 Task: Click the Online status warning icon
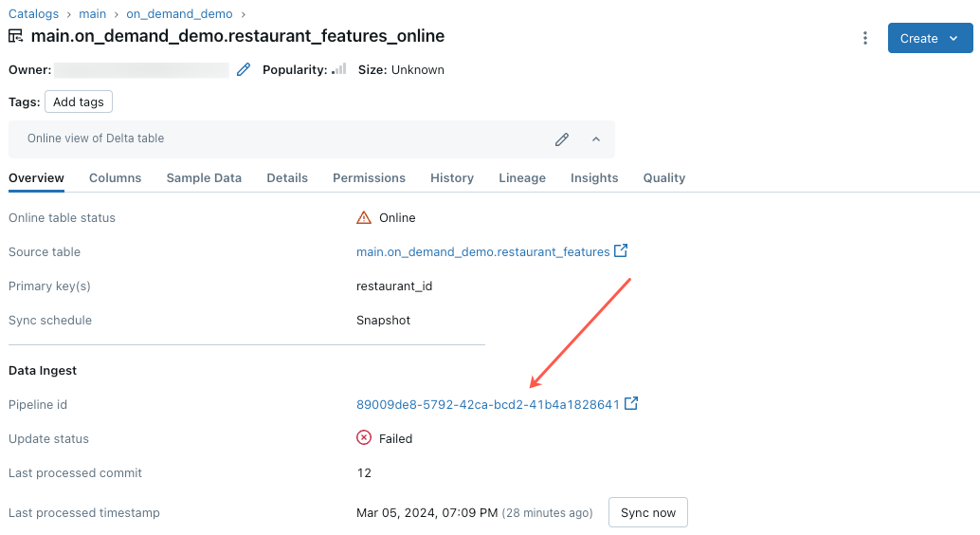click(x=364, y=217)
